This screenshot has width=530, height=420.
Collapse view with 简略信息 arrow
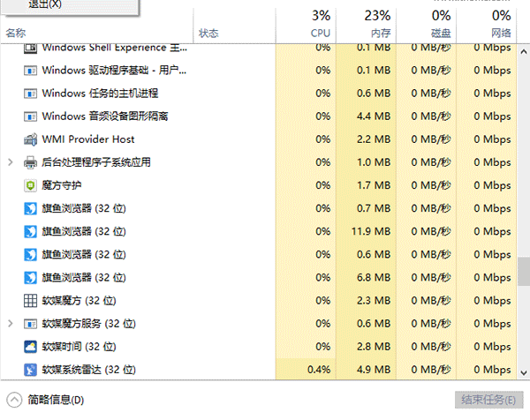tap(14, 400)
